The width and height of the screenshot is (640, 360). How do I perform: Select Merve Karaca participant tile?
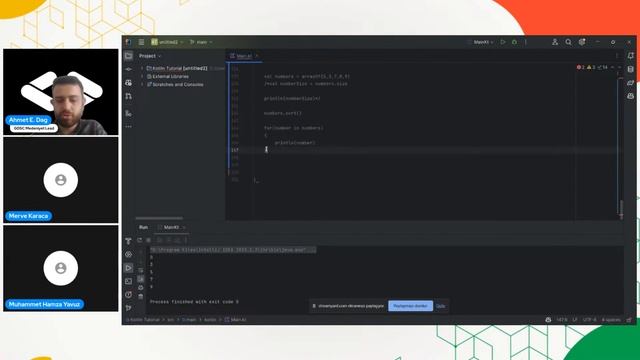click(61, 180)
